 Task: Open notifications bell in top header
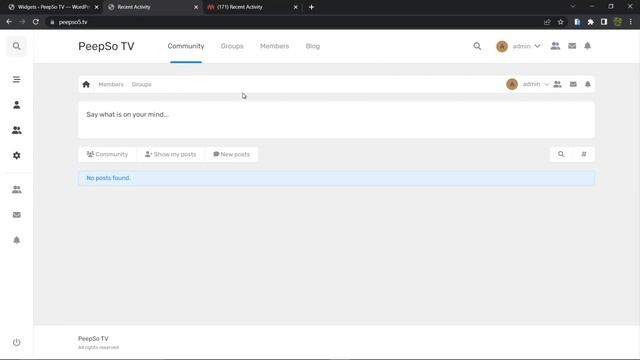[x=587, y=46]
